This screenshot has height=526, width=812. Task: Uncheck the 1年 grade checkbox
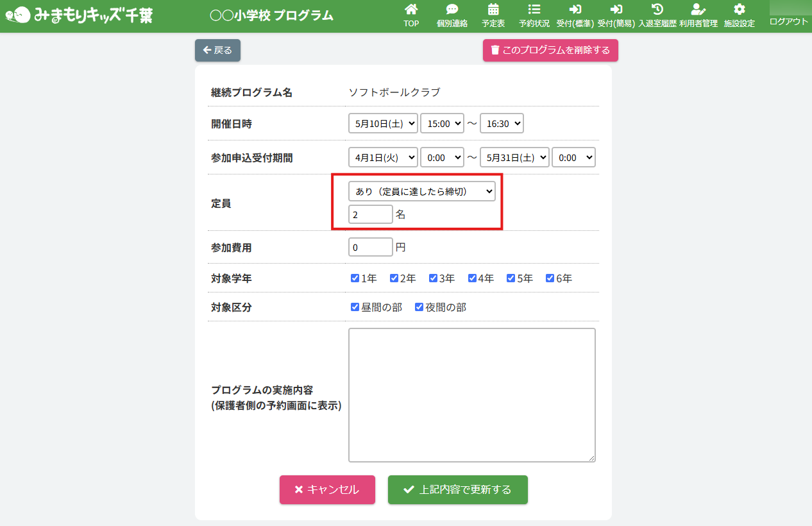pos(355,278)
